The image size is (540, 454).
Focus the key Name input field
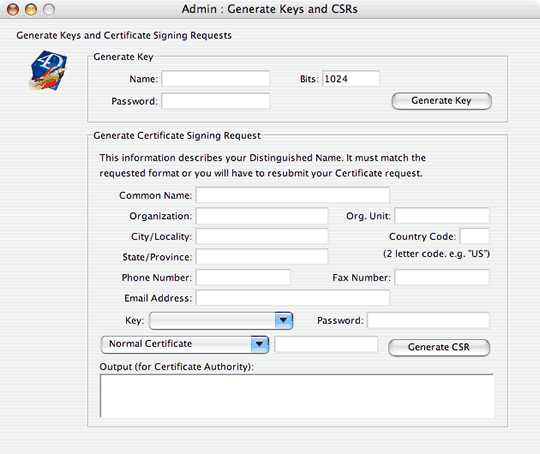coord(216,79)
